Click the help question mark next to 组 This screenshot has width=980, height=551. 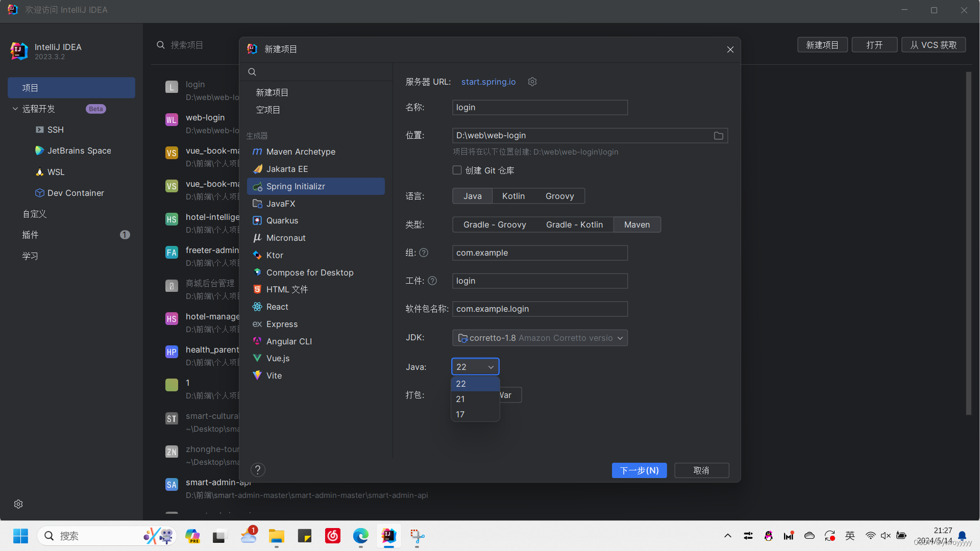(424, 253)
